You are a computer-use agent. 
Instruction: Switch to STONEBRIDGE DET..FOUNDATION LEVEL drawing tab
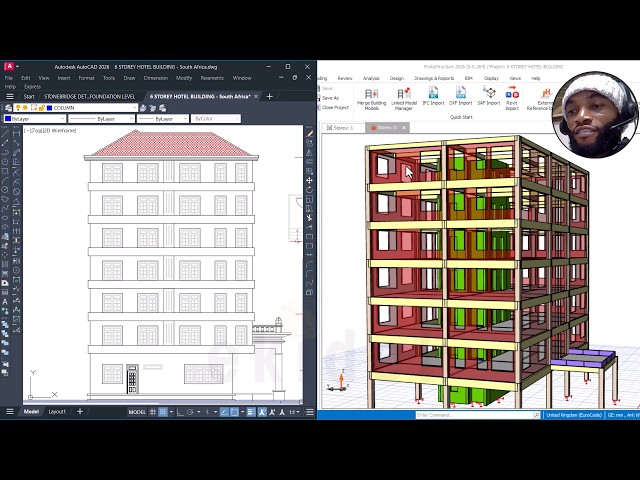[x=89, y=96]
